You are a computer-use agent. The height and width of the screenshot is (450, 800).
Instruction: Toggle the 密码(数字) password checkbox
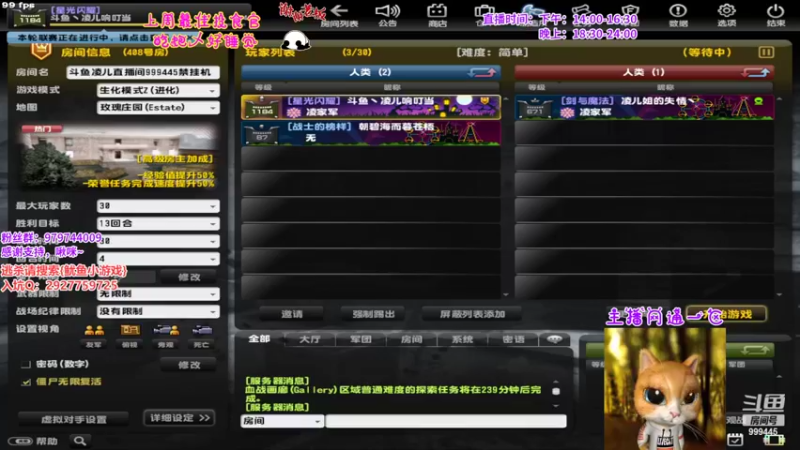click(26, 365)
